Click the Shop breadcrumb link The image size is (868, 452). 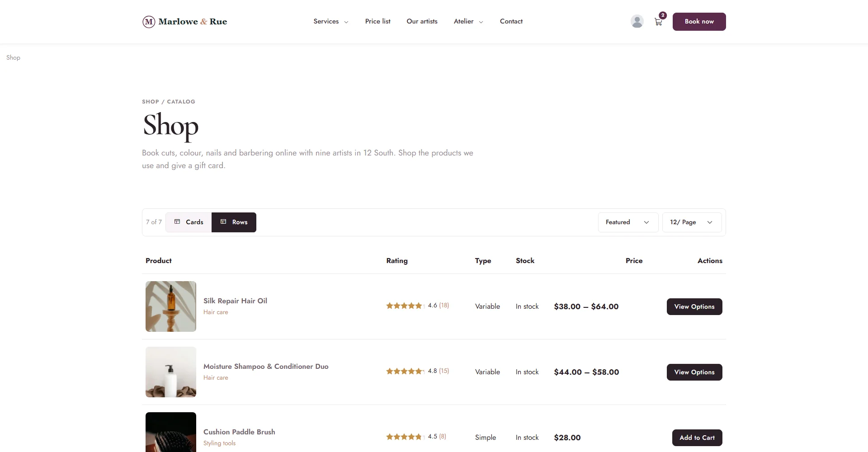point(13,57)
